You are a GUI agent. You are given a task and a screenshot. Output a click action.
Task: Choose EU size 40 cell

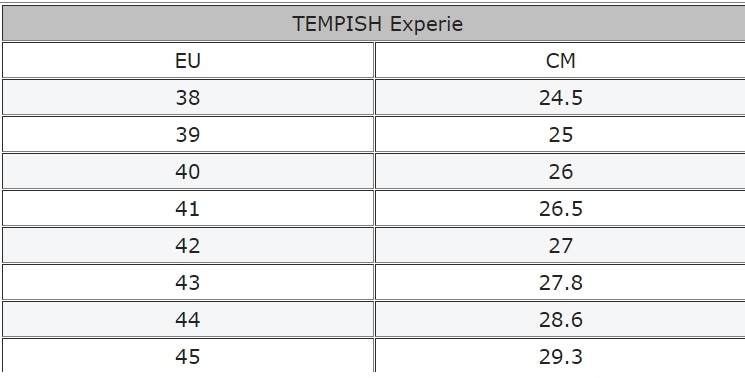pos(188,171)
